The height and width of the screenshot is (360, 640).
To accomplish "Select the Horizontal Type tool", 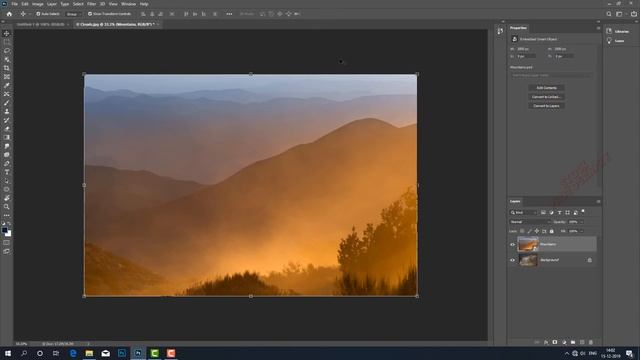I will pyautogui.click(x=7, y=172).
